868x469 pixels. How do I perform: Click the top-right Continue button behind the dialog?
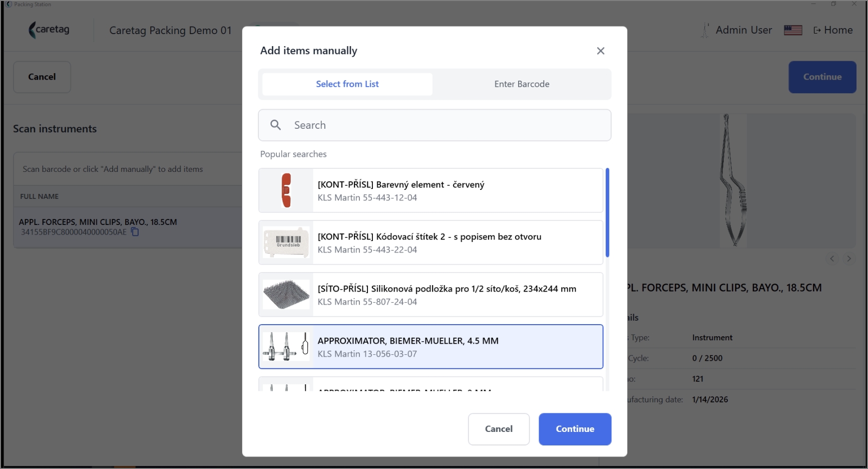[x=822, y=77]
